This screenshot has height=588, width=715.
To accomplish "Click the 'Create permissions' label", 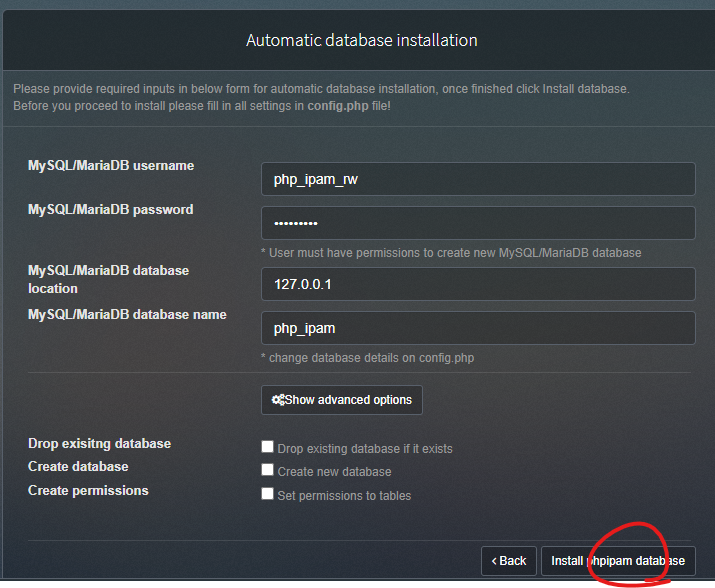I will coord(88,491).
